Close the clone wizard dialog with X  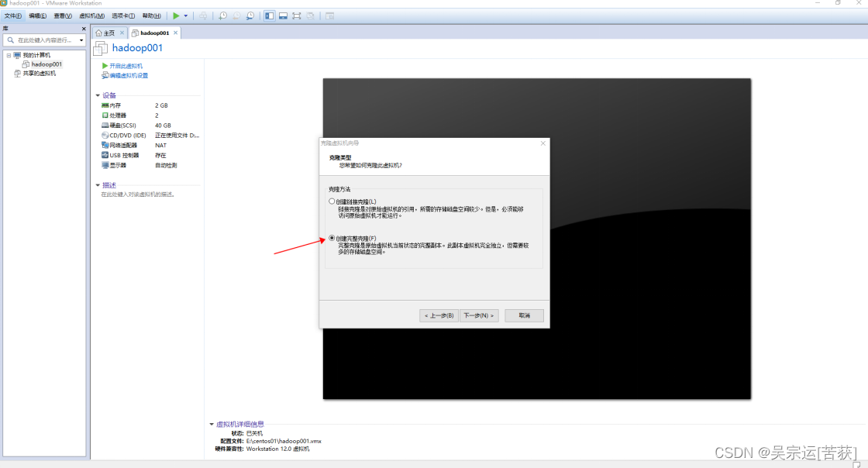[543, 143]
